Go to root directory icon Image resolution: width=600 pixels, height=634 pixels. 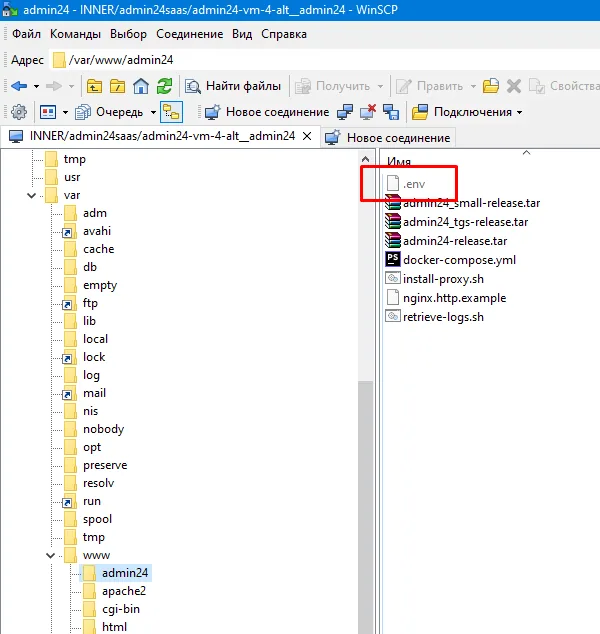[x=117, y=86]
